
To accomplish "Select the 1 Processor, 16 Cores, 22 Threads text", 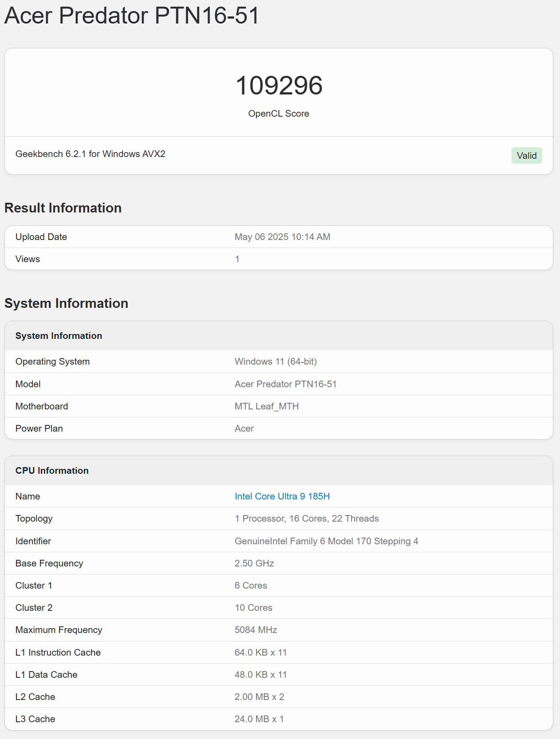I will [x=307, y=519].
